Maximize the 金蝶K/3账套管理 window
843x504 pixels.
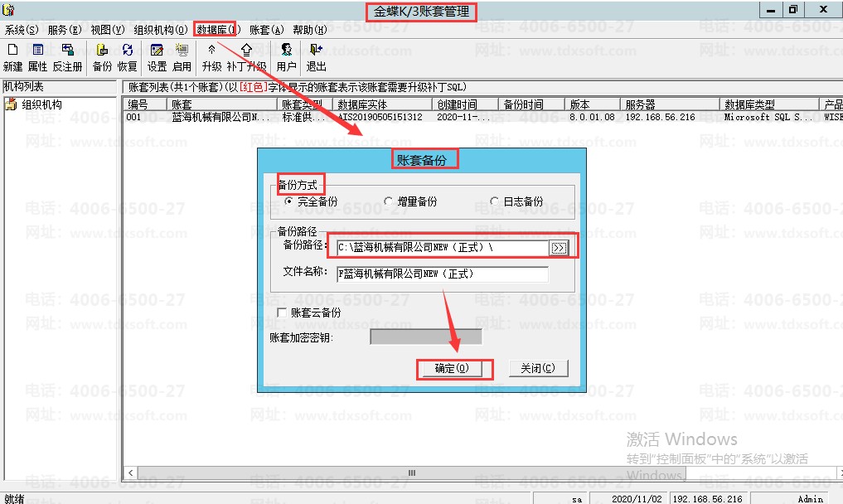point(793,10)
